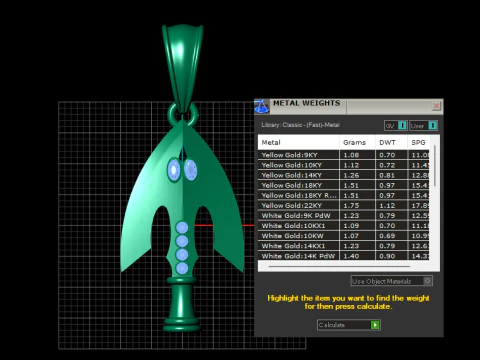Select the Yellow Gold:9KY row
Viewport: 480px width, 360px height.
[x=344, y=155]
